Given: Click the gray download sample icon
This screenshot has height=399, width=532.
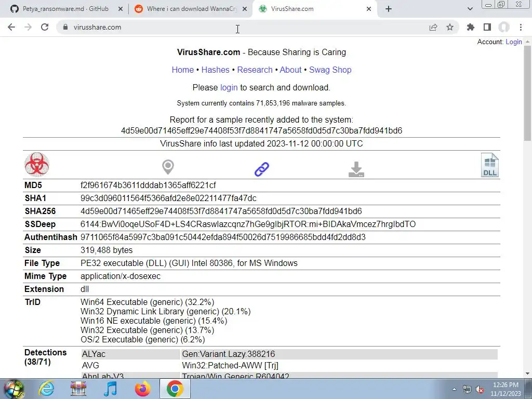Looking at the screenshot, I should pos(356,169).
